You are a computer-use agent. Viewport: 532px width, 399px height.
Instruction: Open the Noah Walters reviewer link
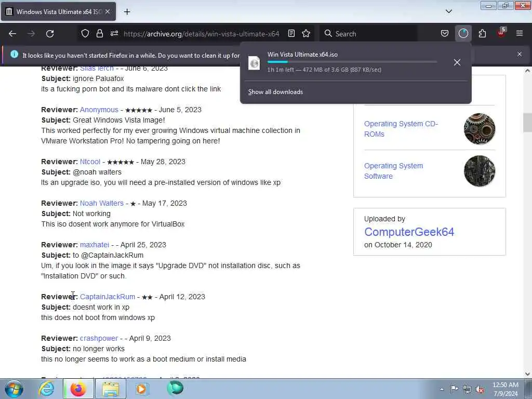coord(102,203)
